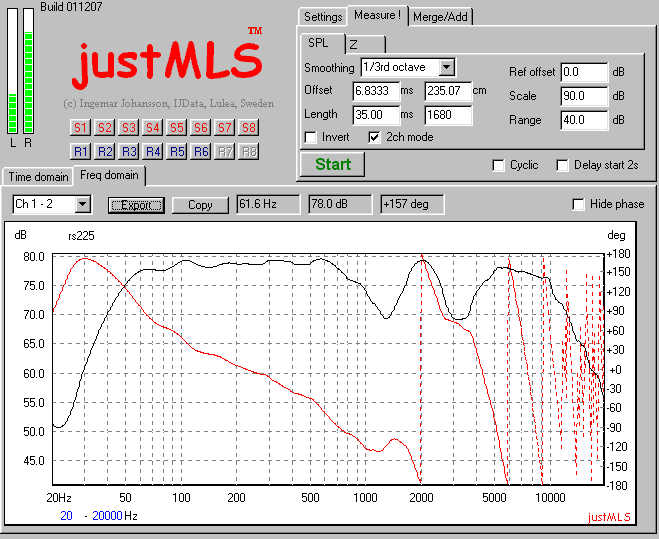659x539 pixels.
Task: Click the S5 store button
Action: (177, 128)
